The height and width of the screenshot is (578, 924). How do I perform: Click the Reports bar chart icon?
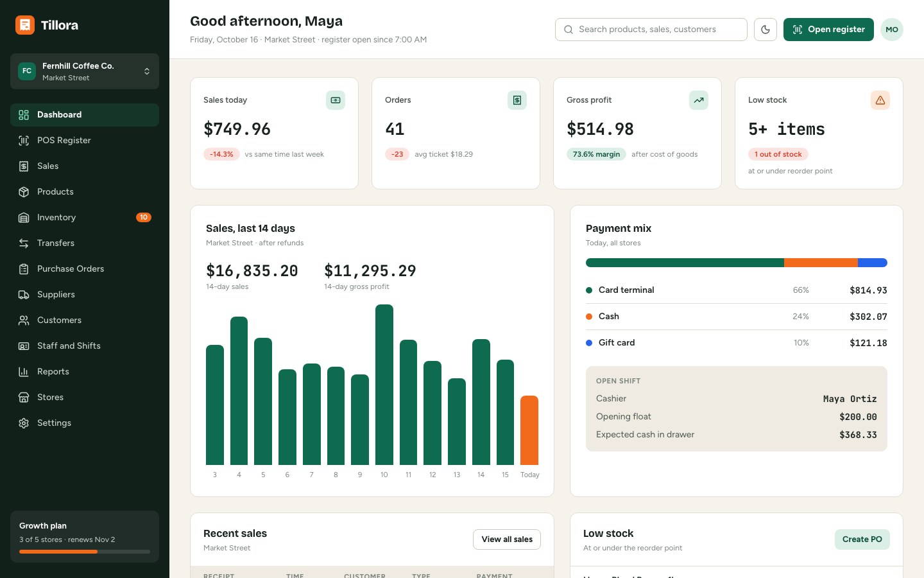pos(24,372)
